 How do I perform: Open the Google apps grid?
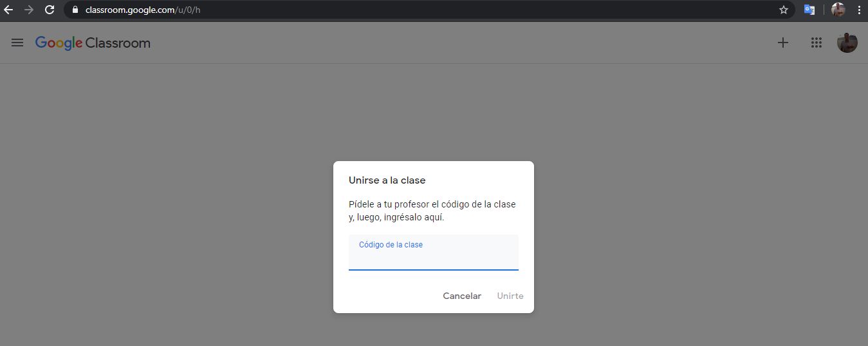point(816,43)
